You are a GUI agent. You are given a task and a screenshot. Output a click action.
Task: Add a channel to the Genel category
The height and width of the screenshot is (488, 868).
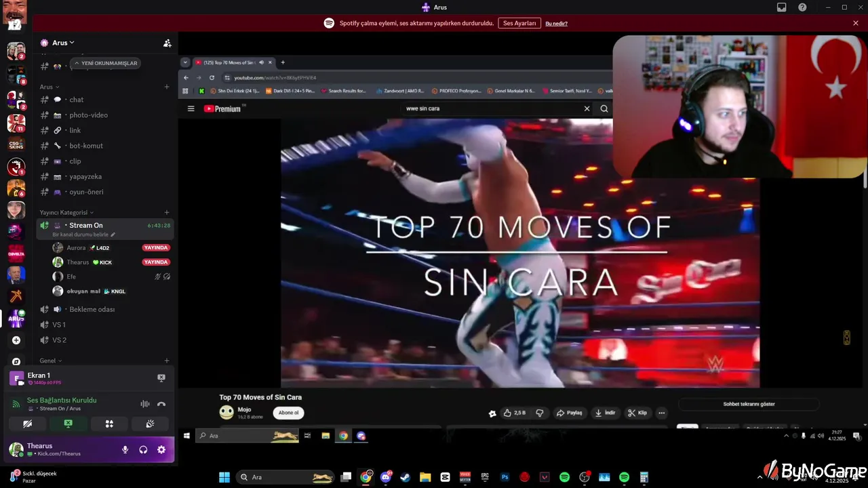pos(167,361)
